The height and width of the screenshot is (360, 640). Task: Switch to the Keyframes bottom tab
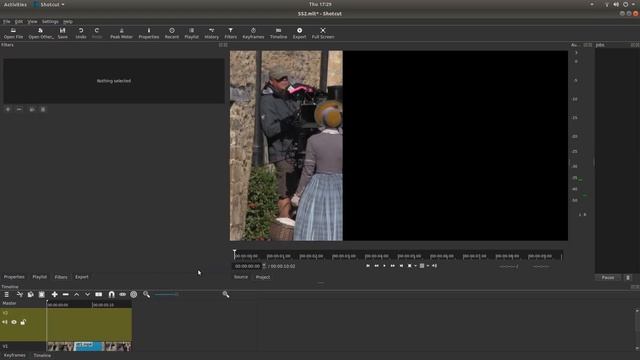[15, 356]
